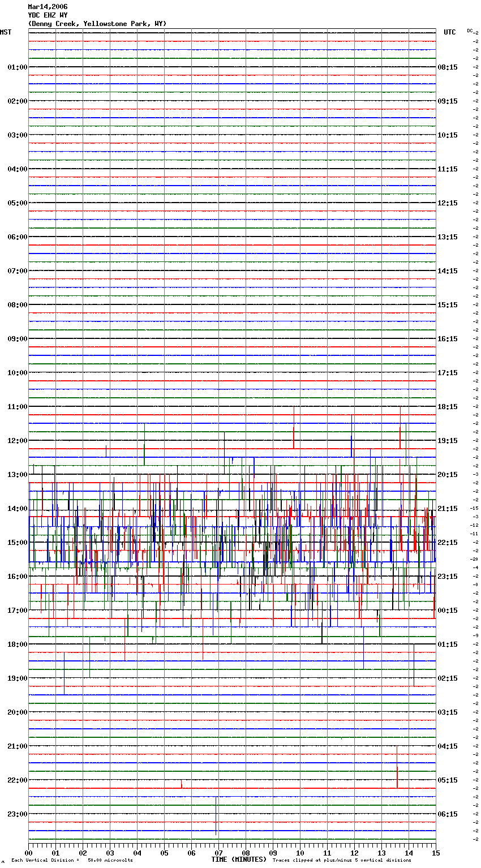The image size is (481, 868).
Task: Select the 11:00 MST time label
Action: (18, 407)
